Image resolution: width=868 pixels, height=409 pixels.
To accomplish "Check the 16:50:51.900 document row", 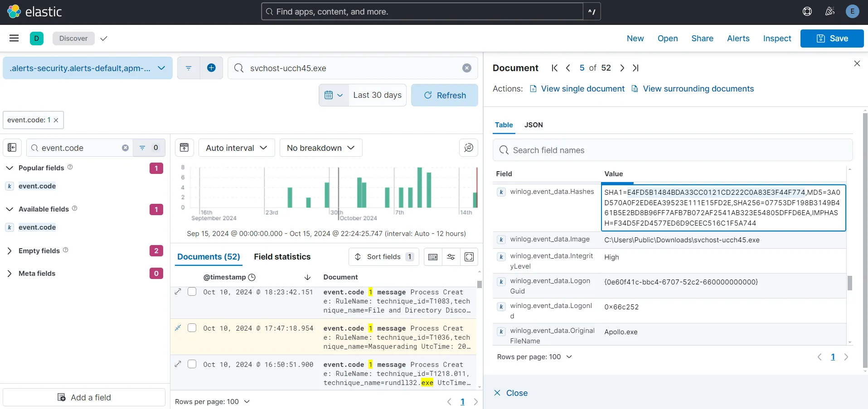I will coord(192,364).
